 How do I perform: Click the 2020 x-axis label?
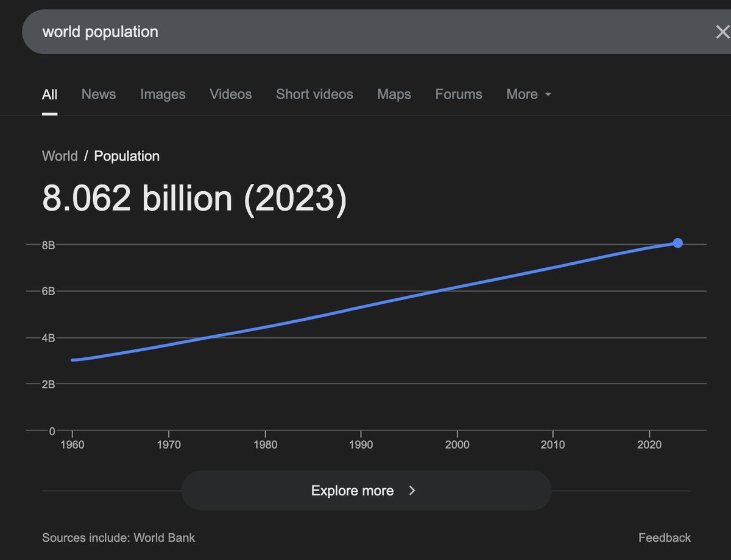(649, 445)
